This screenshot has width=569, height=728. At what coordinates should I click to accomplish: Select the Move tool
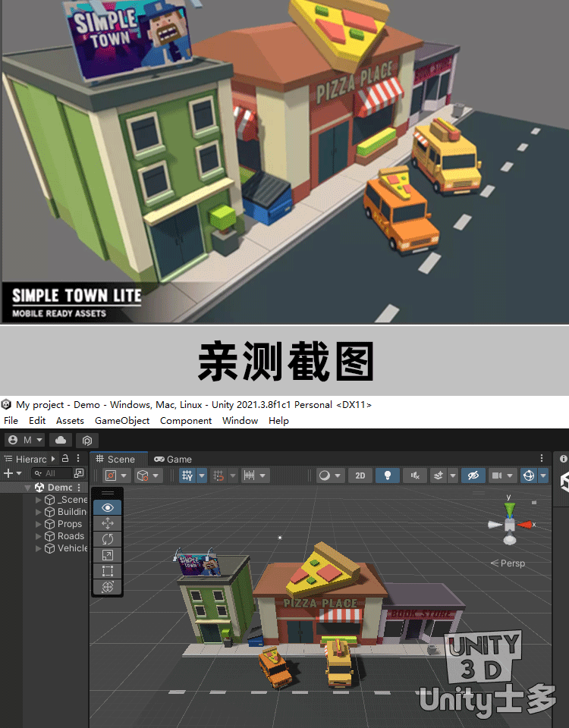[107, 523]
